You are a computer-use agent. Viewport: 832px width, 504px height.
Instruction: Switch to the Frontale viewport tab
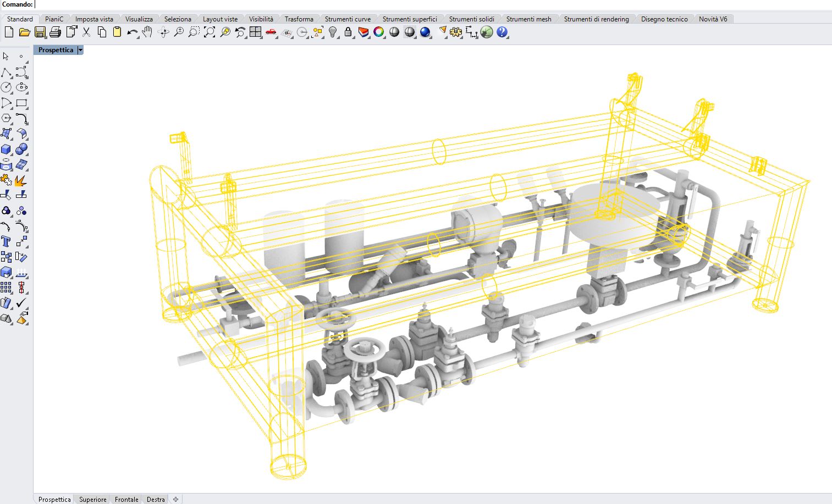click(126, 499)
